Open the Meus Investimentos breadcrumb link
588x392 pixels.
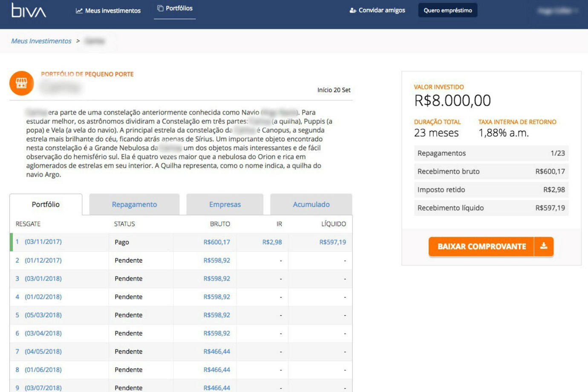[x=40, y=41]
